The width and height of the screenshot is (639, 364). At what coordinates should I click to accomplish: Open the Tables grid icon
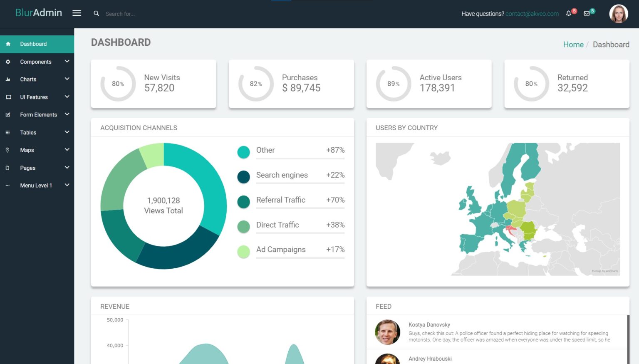coord(8,132)
